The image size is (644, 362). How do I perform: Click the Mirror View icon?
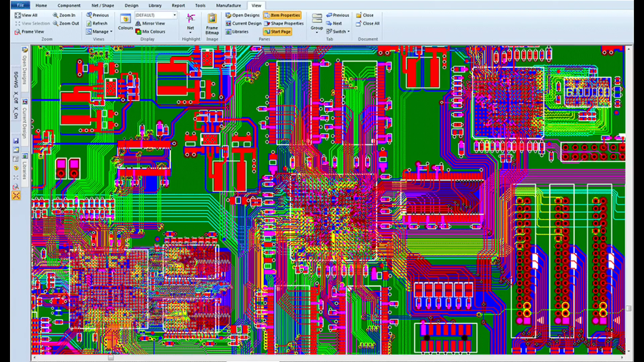(138, 23)
